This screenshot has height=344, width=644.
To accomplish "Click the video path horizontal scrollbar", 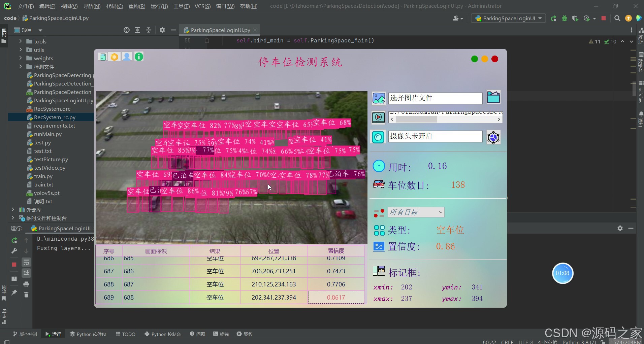I will 446,119.
